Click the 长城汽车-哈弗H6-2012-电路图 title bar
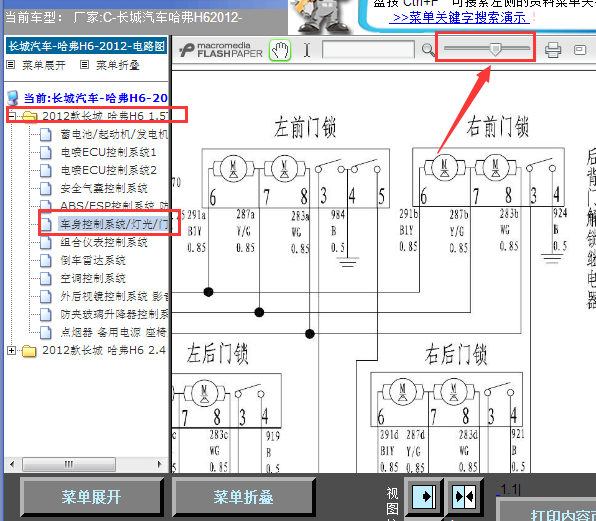 (86, 46)
